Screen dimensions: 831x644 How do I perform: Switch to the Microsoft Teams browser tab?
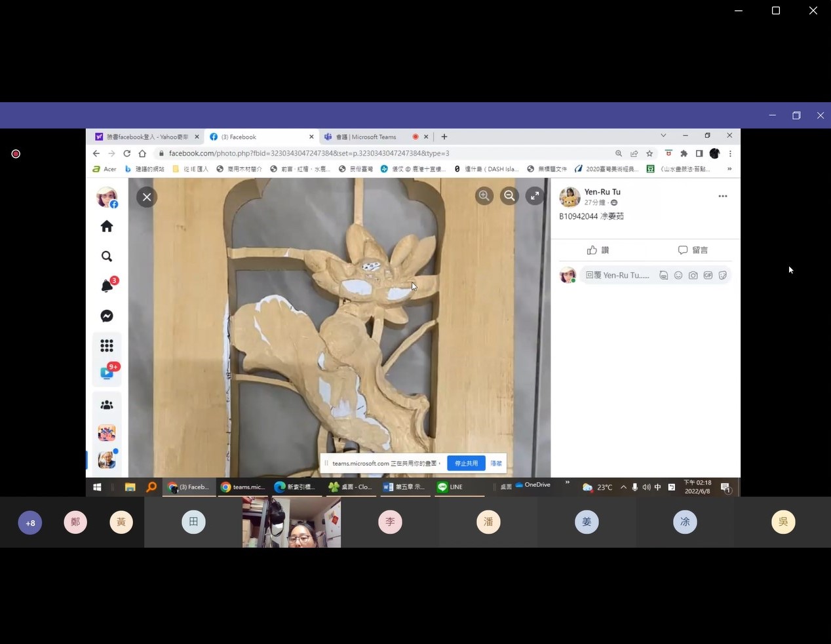[x=367, y=137]
